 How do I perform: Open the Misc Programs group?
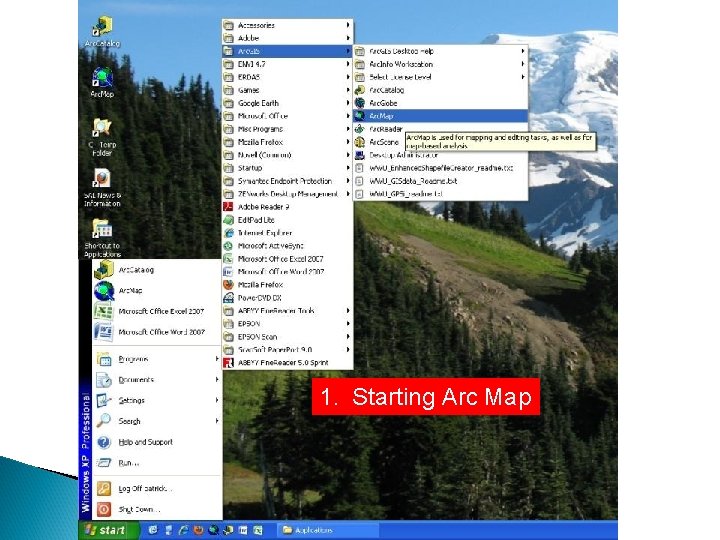287,129
